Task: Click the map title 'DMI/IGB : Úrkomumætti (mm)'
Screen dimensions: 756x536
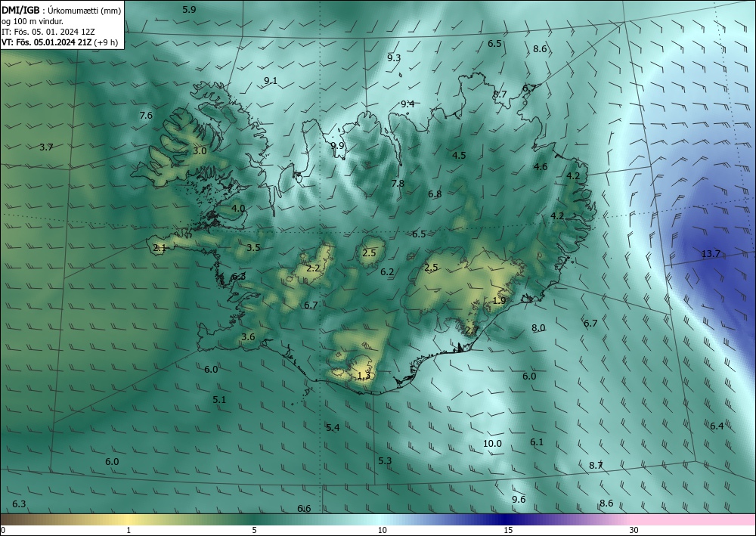Action: 61,10
